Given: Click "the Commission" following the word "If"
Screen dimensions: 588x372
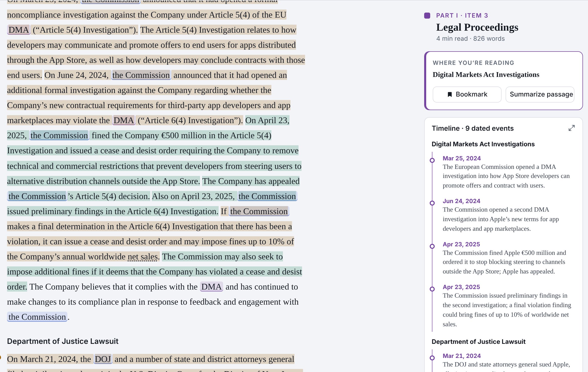Looking at the screenshot, I should click(x=259, y=211).
